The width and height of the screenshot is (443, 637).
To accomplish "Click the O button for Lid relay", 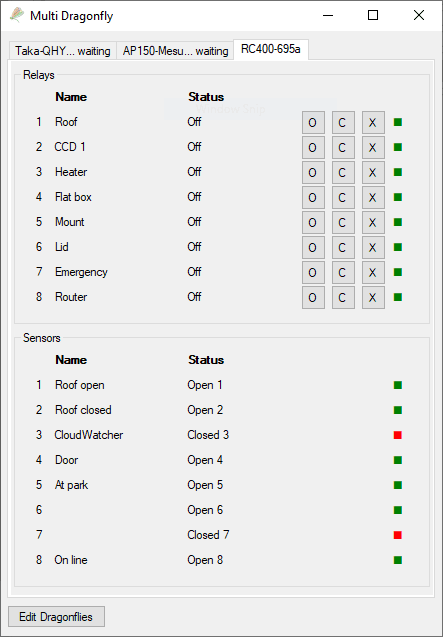I will (313, 247).
